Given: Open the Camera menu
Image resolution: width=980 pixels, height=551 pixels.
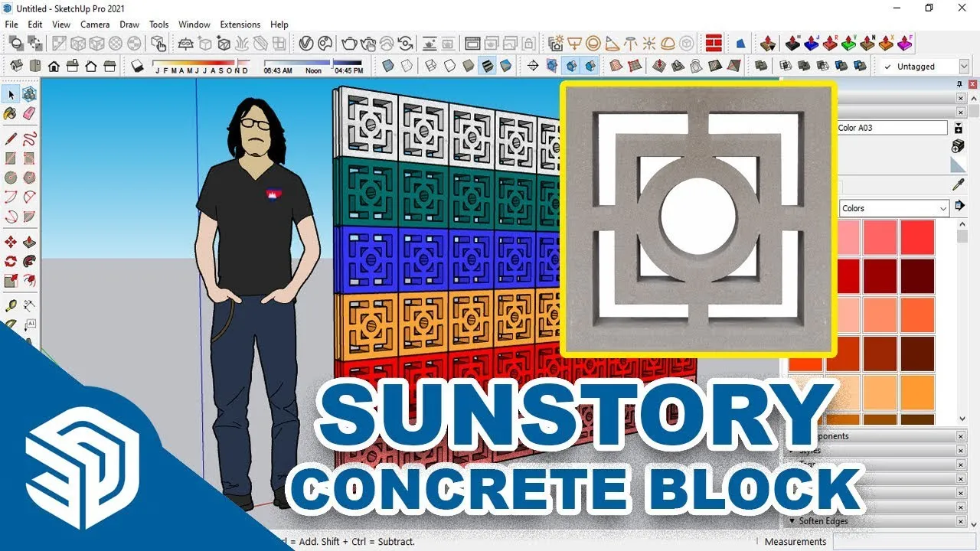Looking at the screenshot, I should (95, 24).
